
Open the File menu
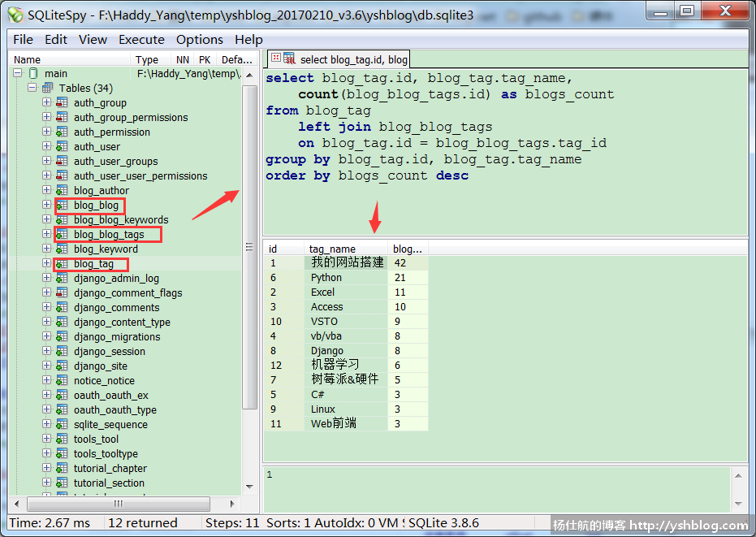click(23, 40)
